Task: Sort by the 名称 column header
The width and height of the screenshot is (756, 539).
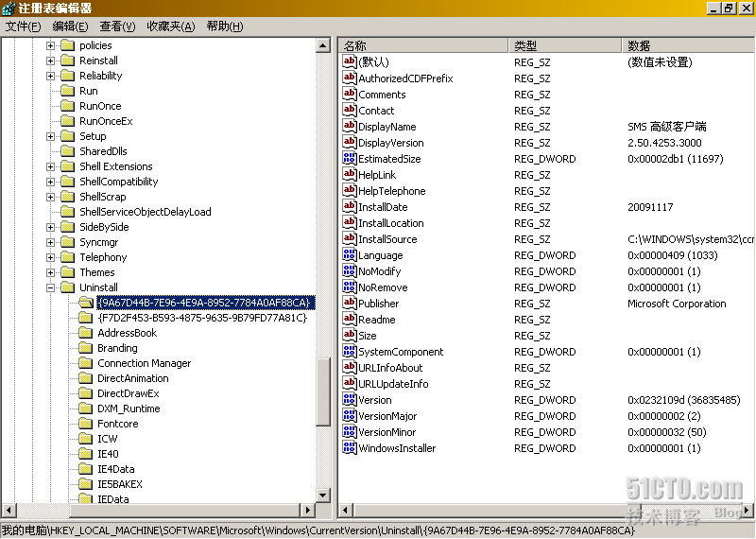Action: (423, 45)
